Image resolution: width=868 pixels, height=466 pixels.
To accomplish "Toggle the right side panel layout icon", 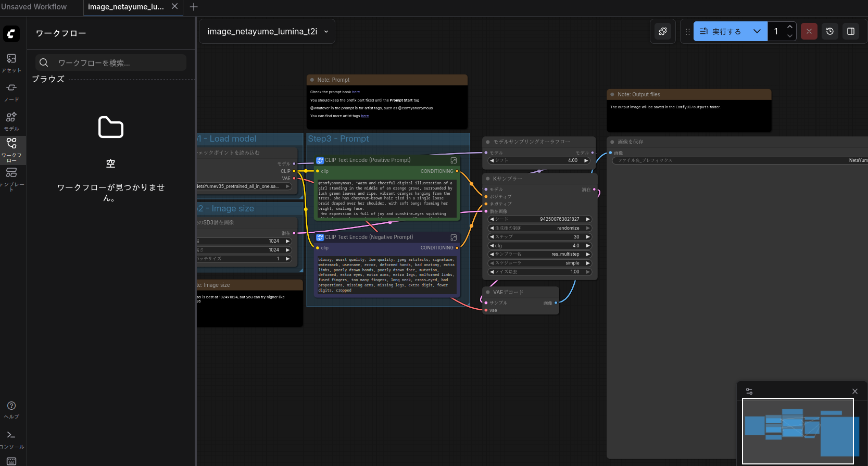I will (x=851, y=31).
